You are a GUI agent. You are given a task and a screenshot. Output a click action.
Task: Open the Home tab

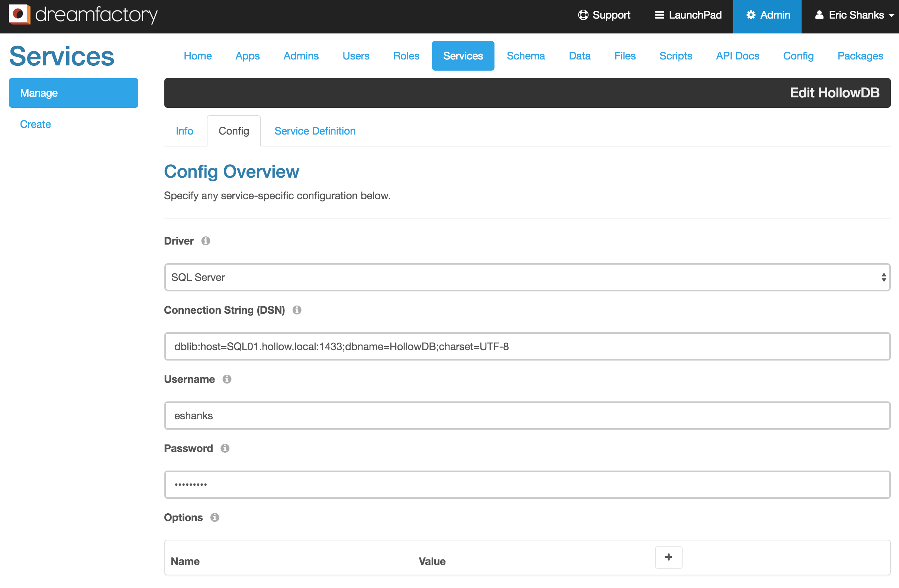click(x=197, y=56)
